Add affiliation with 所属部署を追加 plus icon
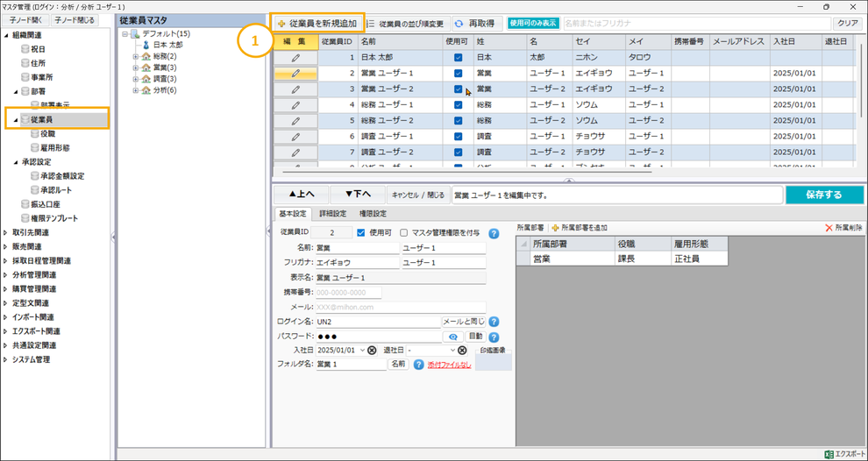The height and width of the screenshot is (461, 868). [x=555, y=228]
